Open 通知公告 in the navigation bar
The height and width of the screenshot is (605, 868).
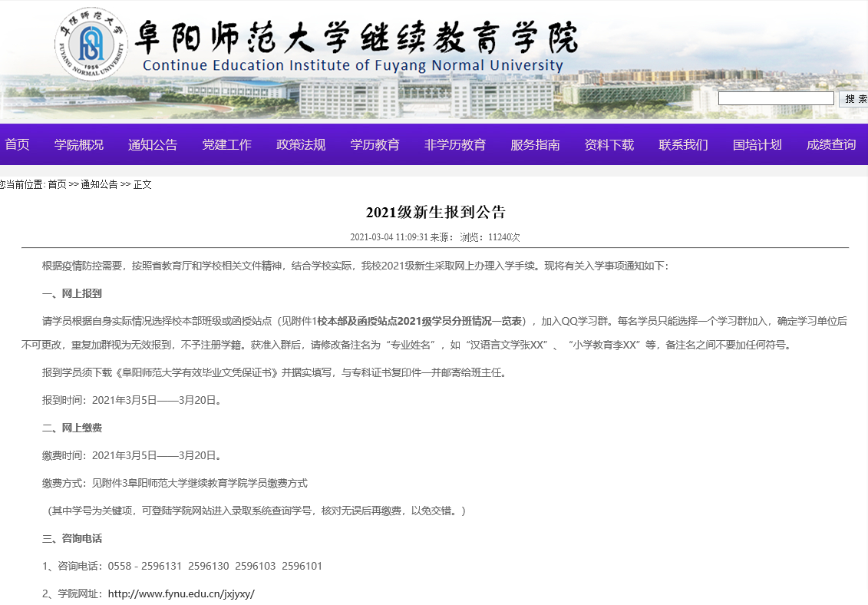[152, 145]
